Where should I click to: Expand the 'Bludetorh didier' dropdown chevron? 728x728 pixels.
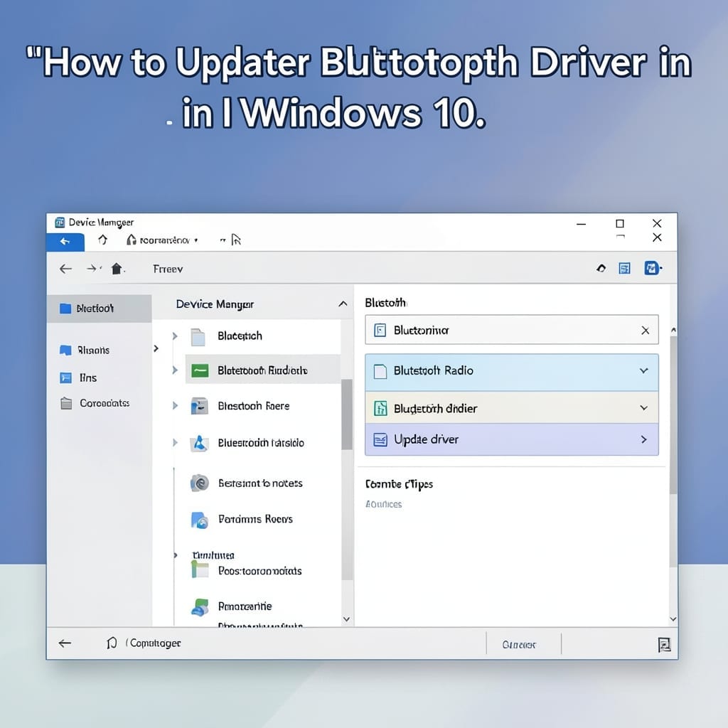click(x=643, y=408)
